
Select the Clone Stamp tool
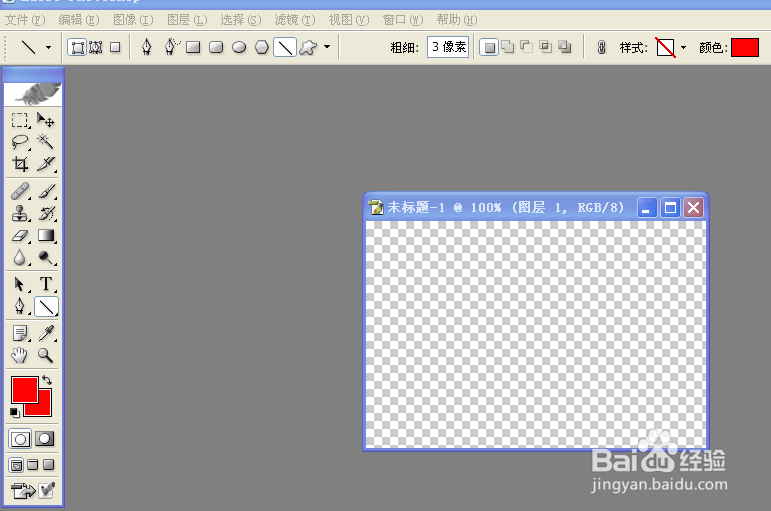click(20, 213)
